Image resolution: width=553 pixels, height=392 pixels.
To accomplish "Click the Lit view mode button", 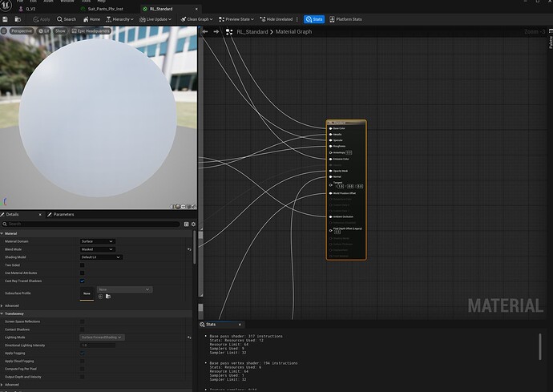I will [x=44, y=31].
